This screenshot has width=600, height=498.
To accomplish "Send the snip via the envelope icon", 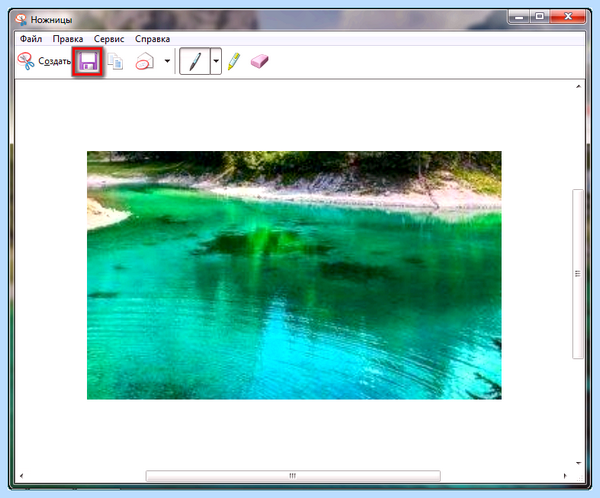I will pos(145,61).
